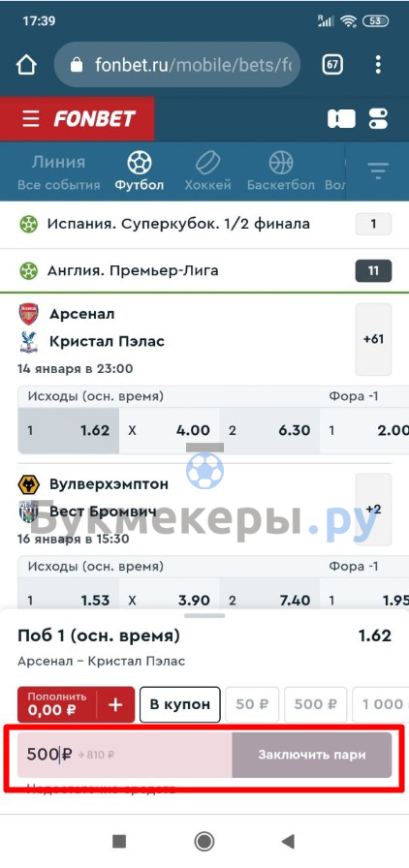The height and width of the screenshot is (868, 409).
Task: Open the filter icon beside sports tabs
Action: coord(378,171)
